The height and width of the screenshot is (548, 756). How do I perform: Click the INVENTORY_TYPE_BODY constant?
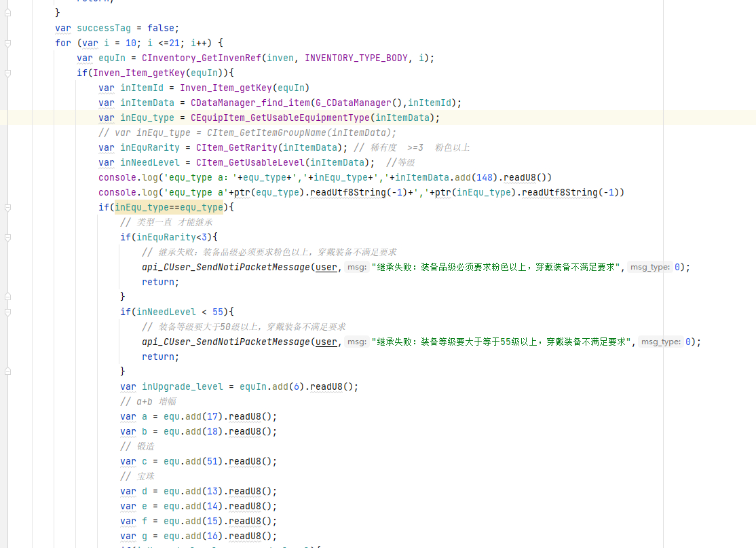pyautogui.click(x=356, y=58)
